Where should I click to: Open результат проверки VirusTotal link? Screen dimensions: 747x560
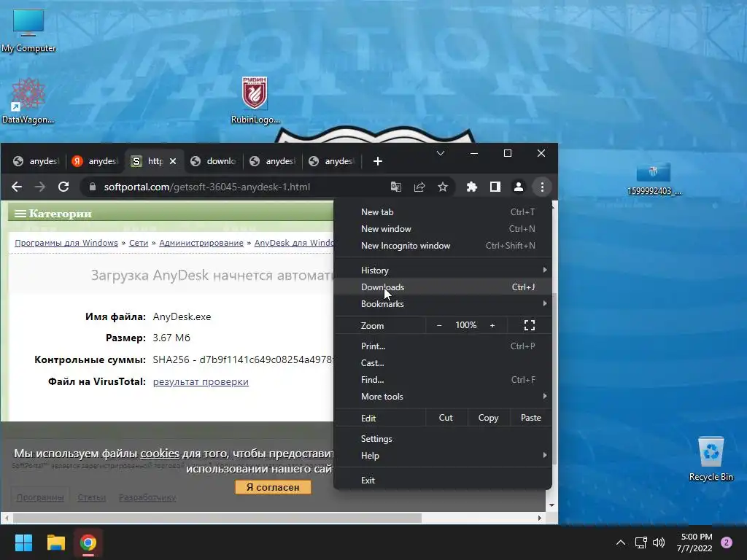[201, 381]
